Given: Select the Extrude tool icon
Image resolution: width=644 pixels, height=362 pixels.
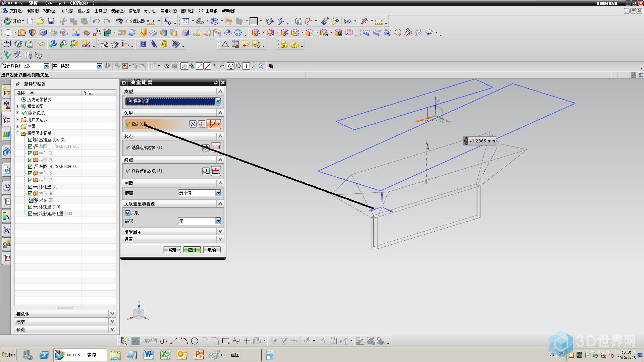Looking at the screenshot, I should (x=22, y=33).
